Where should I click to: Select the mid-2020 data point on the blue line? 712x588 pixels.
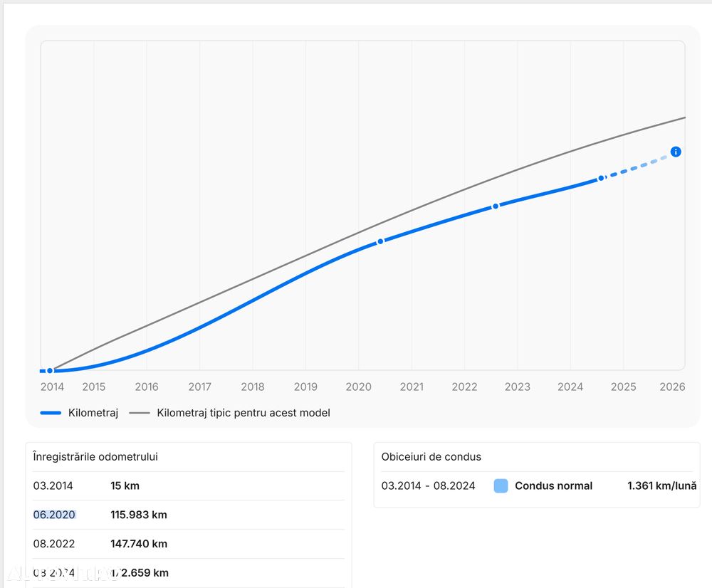point(380,241)
